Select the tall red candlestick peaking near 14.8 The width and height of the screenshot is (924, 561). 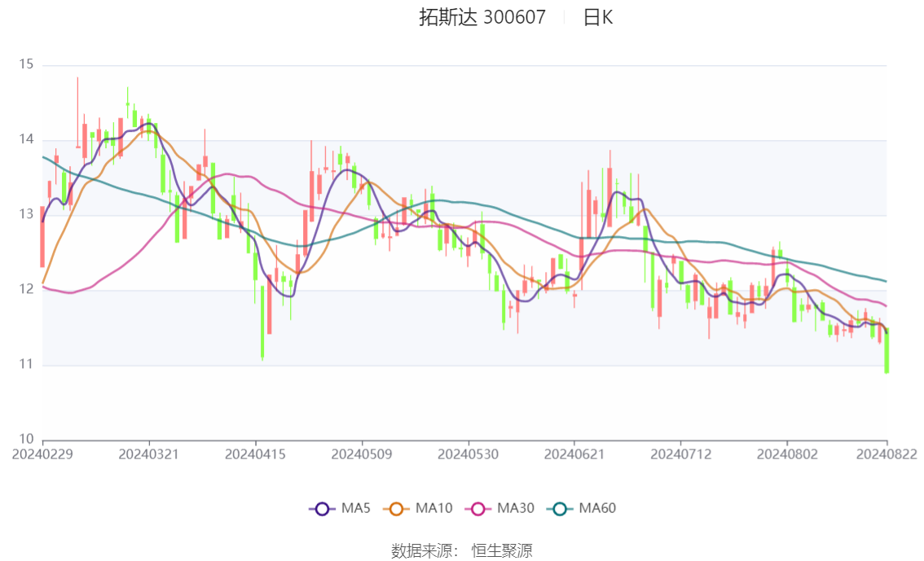(77, 112)
